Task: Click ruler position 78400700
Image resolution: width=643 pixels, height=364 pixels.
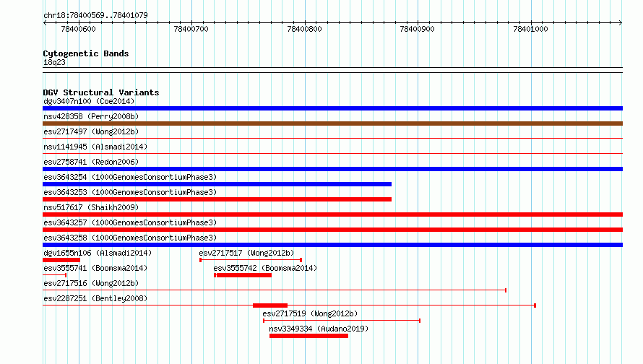Action: click(191, 29)
